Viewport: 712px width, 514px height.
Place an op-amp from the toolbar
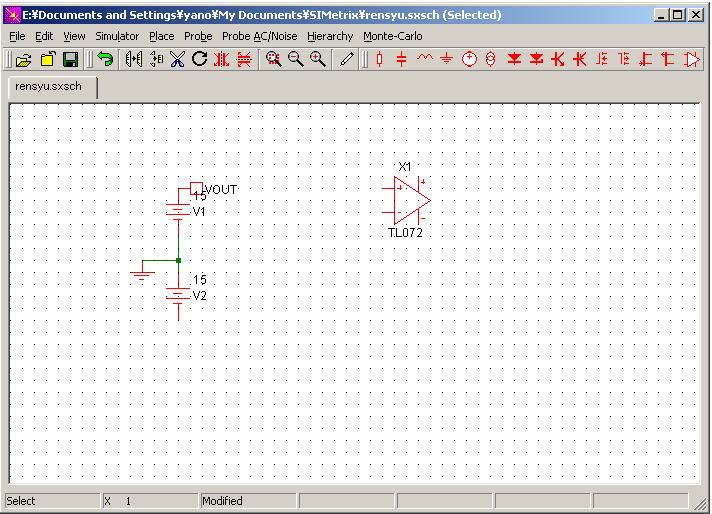[x=692, y=59]
